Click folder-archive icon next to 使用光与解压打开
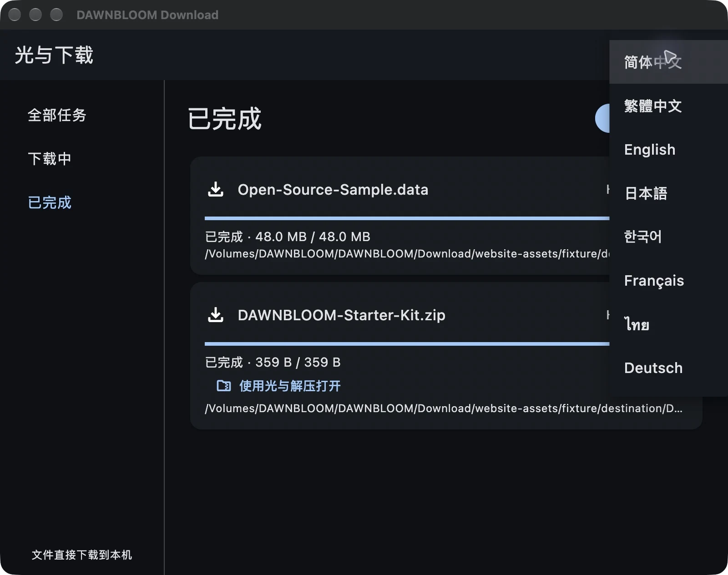728x575 pixels. [224, 386]
